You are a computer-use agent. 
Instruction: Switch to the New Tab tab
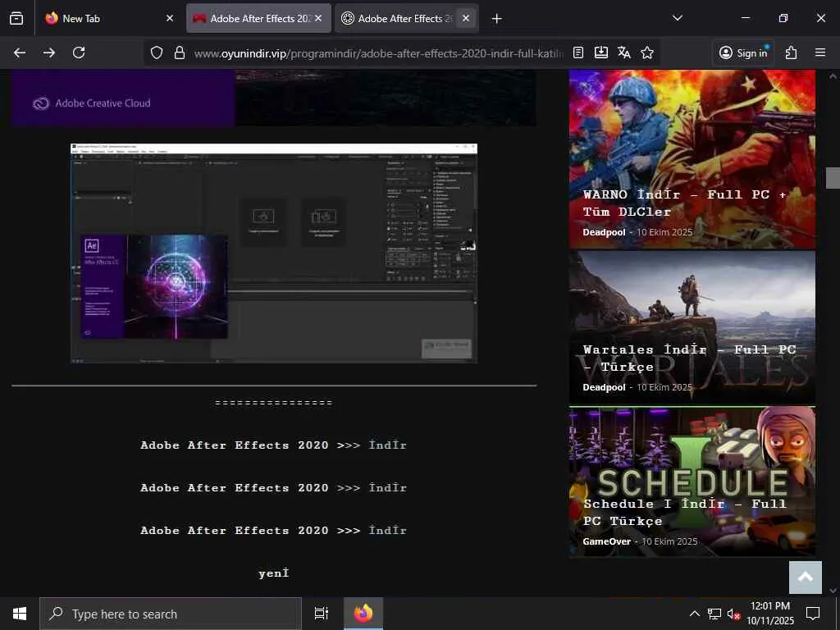(110, 18)
